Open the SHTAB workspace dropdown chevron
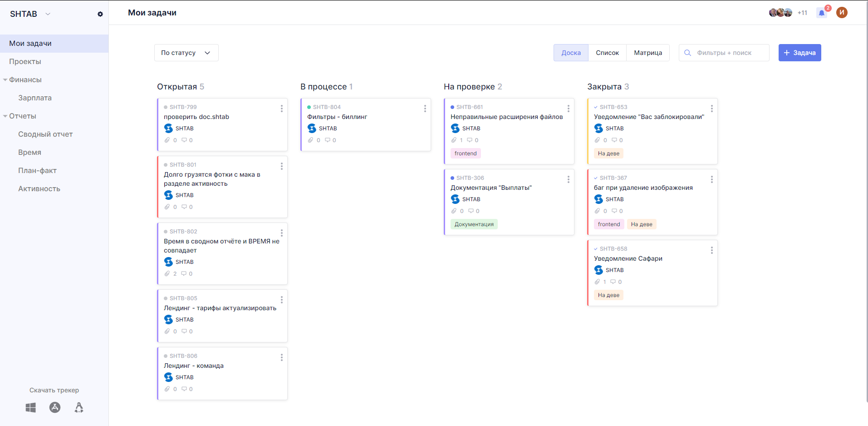 coord(48,14)
